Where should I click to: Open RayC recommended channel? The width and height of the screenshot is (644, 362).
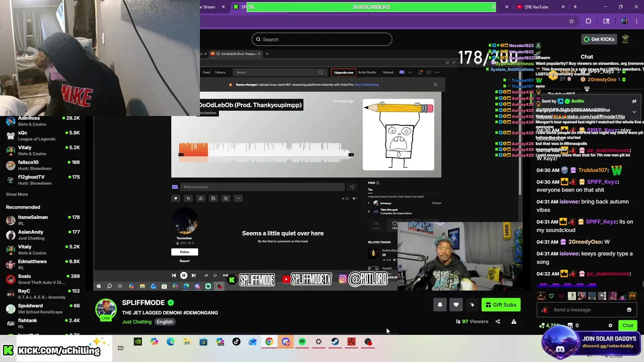43,294
